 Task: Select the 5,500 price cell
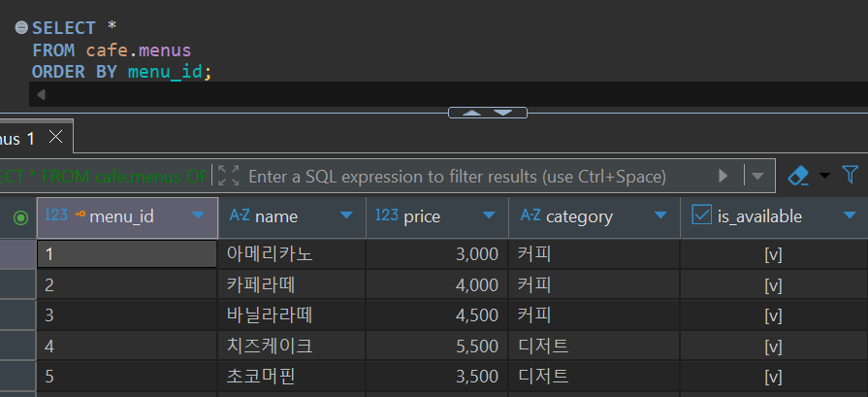coord(437,347)
